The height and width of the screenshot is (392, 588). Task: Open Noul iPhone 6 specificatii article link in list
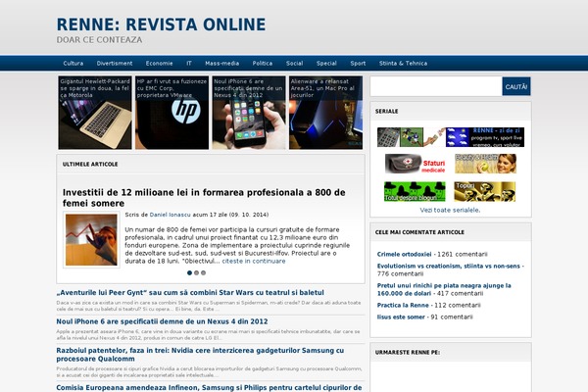(162, 321)
